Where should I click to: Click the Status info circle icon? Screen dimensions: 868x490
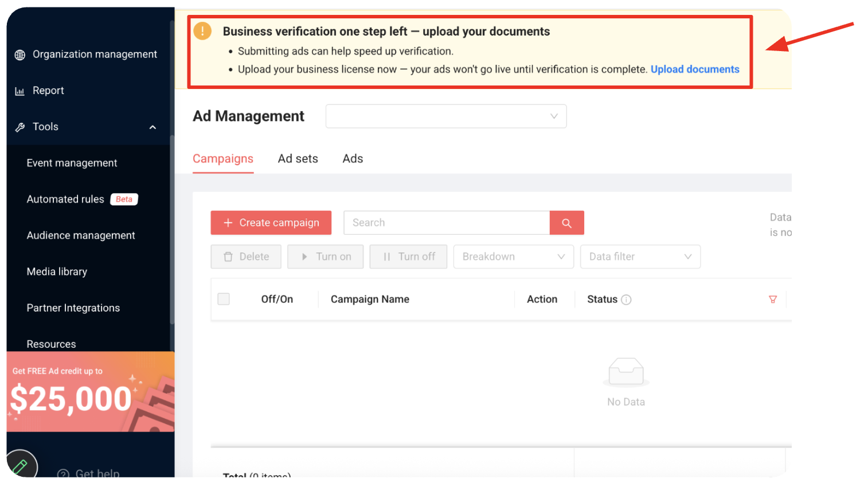click(626, 300)
